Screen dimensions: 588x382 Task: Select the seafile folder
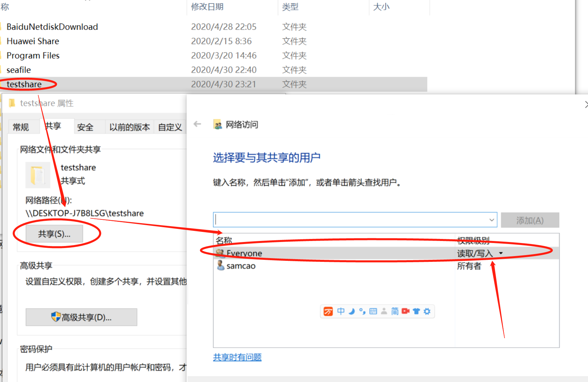pyautogui.click(x=19, y=70)
